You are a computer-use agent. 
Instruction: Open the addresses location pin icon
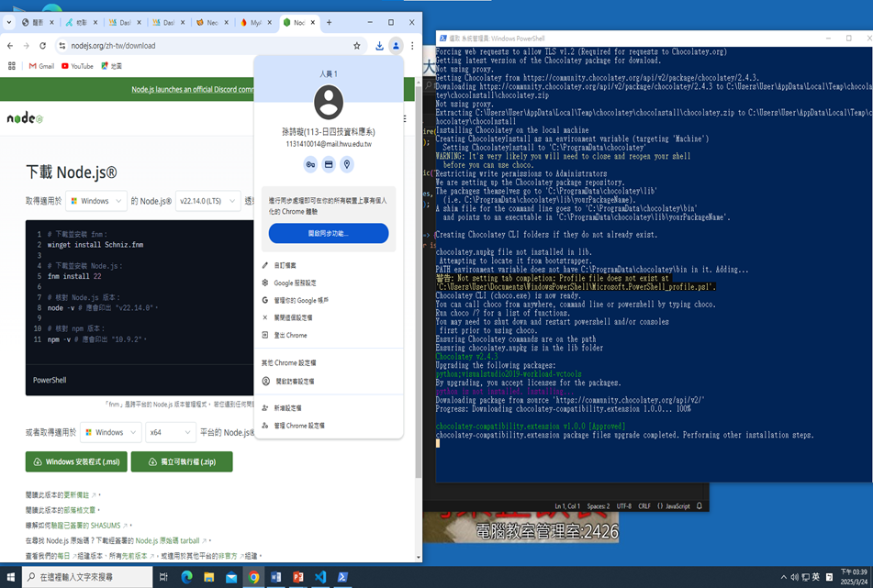[x=347, y=165]
